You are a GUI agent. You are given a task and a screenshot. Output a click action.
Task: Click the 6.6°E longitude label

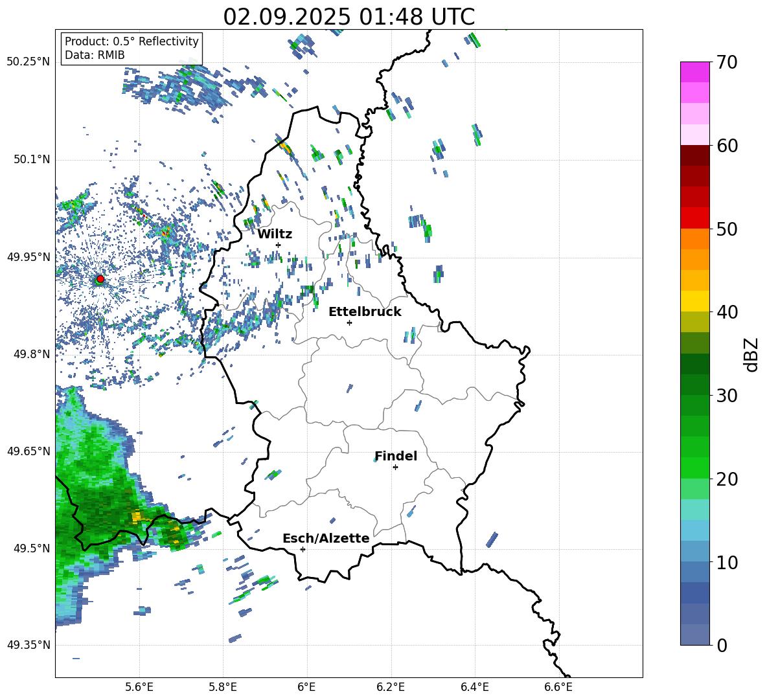[558, 687]
